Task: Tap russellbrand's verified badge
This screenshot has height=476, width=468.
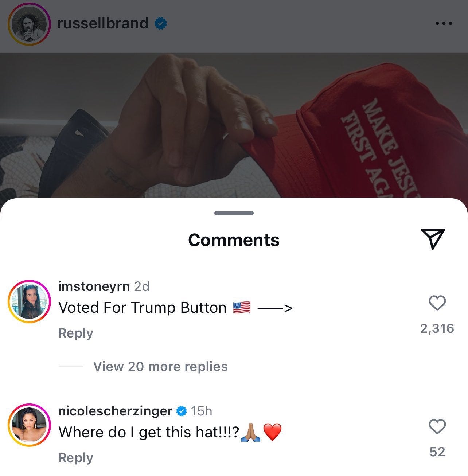Action: click(161, 24)
